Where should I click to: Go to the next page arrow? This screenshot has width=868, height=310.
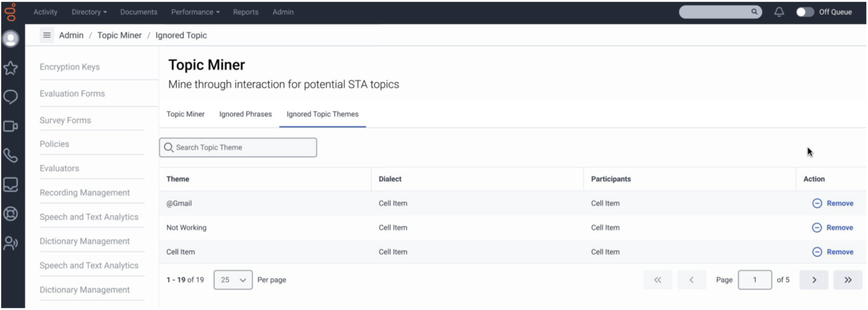coord(814,280)
